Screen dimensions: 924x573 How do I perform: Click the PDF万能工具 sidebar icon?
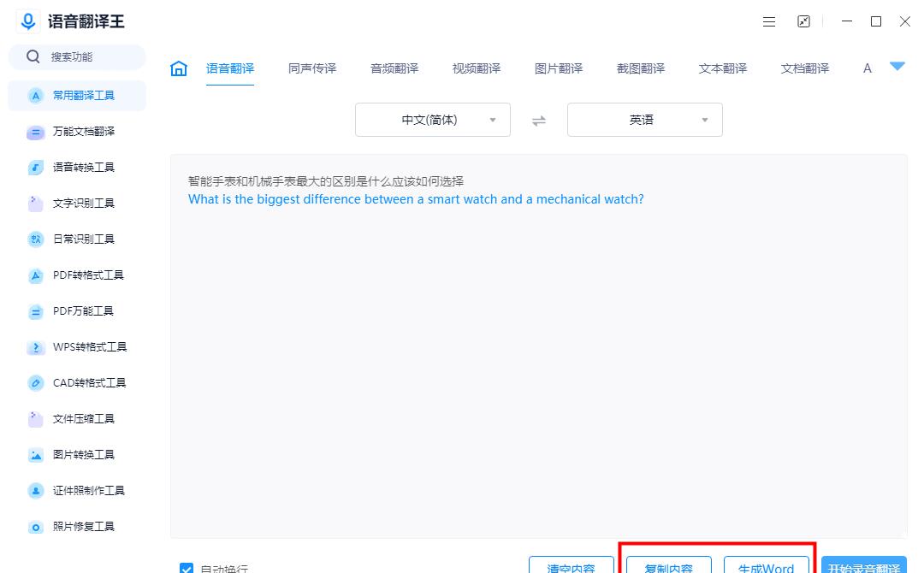(x=77, y=310)
